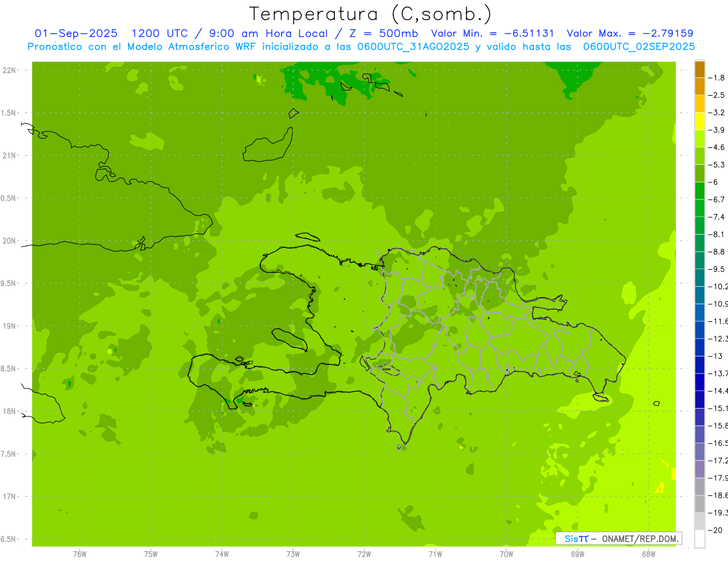Click the 76W longitude axis label
Image resolution: width=728 pixels, height=562 pixels.
[x=79, y=554]
